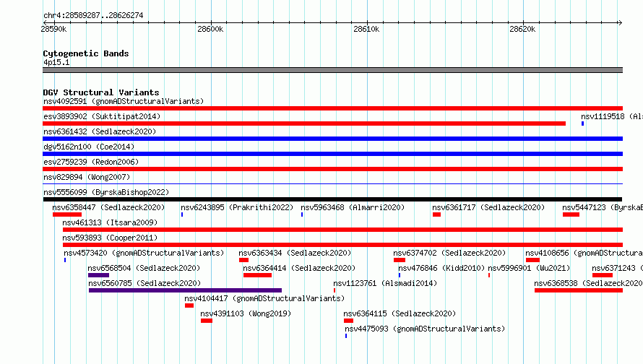Select the red bar under nsv6361717
The width and height of the screenshot is (643, 364).
(436, 214)
